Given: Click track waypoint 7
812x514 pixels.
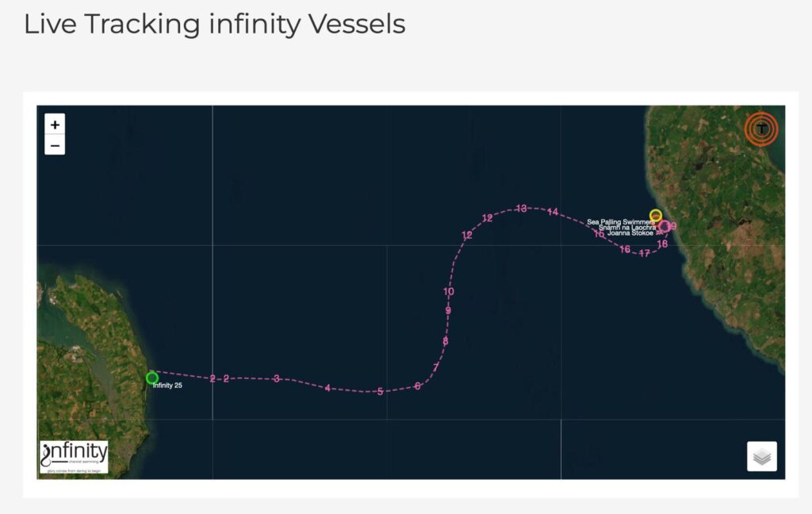Looking at the screenshot, I should pyautogui.click(x=436, y=366).
